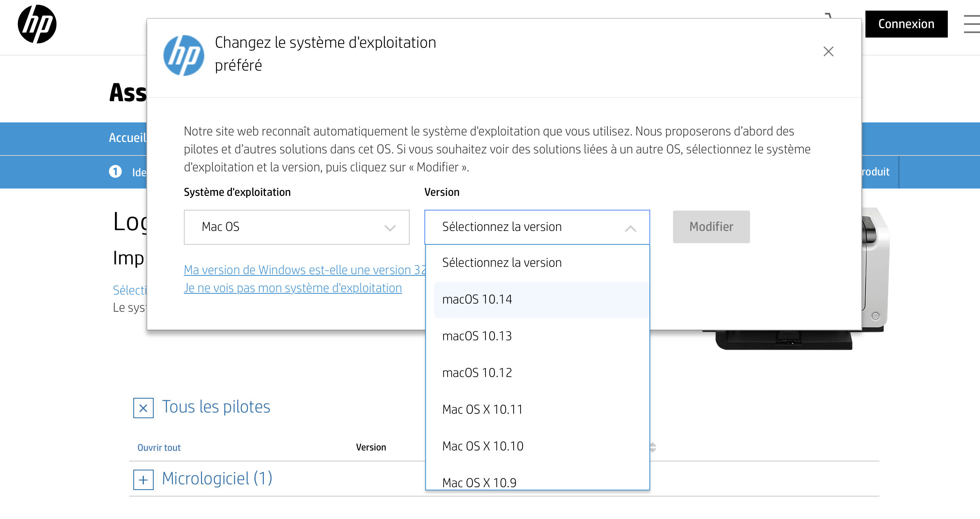The width and height of the screenshot is (980, 519).
Task: Choose macOS 10.13 version option
Action: [477, 336]
